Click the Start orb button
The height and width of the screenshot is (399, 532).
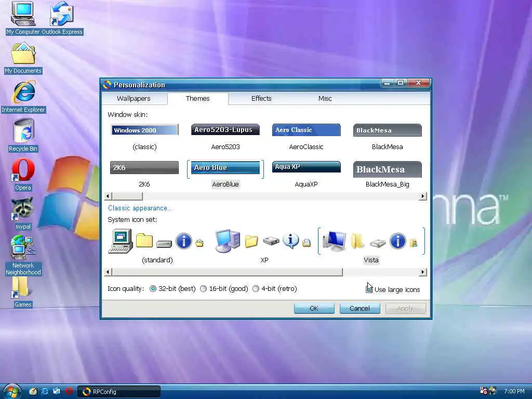(11, 391)
